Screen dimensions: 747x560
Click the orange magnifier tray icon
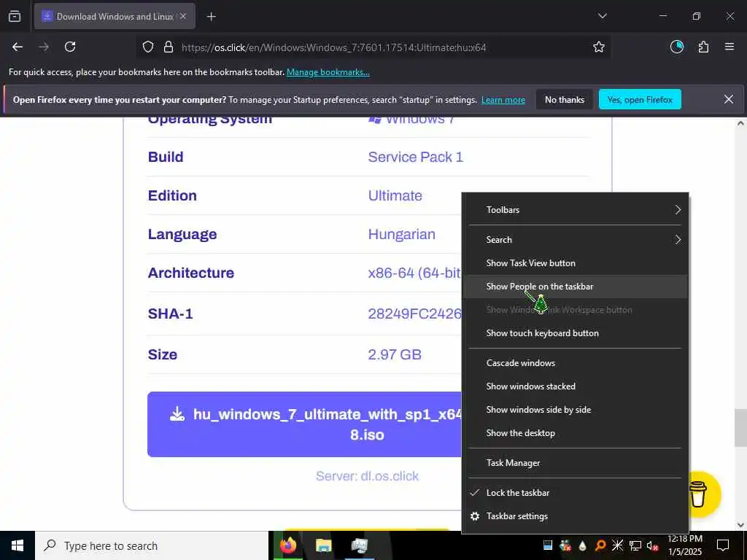pos(600,545)
